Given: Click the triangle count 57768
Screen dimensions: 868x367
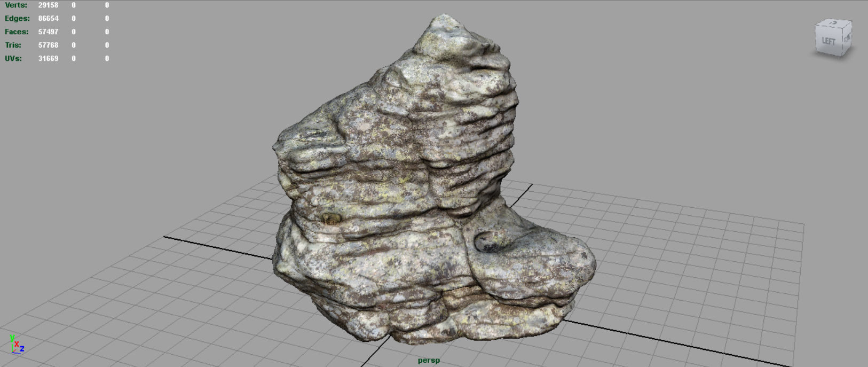Looking at the screenshot, I should coord(48,45).
